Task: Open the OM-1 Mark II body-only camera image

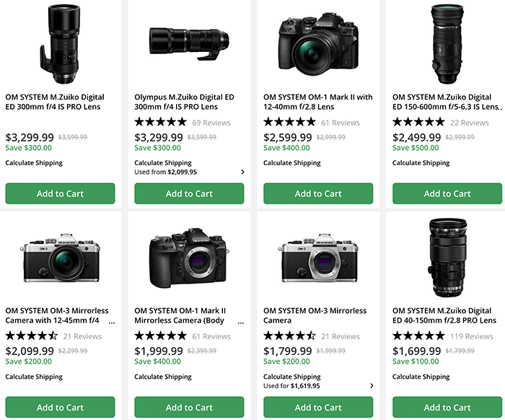Action: click(x=189, y=256)
